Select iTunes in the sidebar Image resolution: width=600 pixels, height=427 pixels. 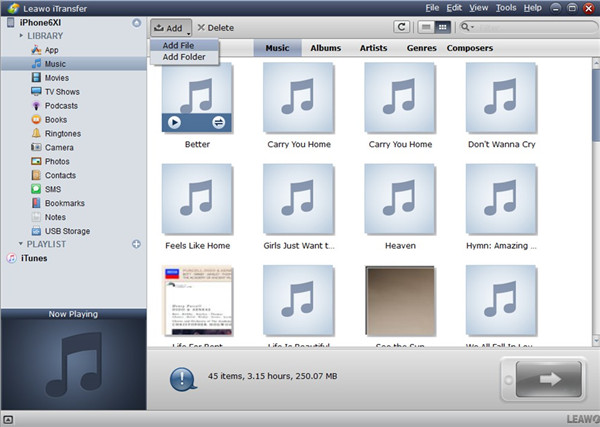[x=33, y=258]
